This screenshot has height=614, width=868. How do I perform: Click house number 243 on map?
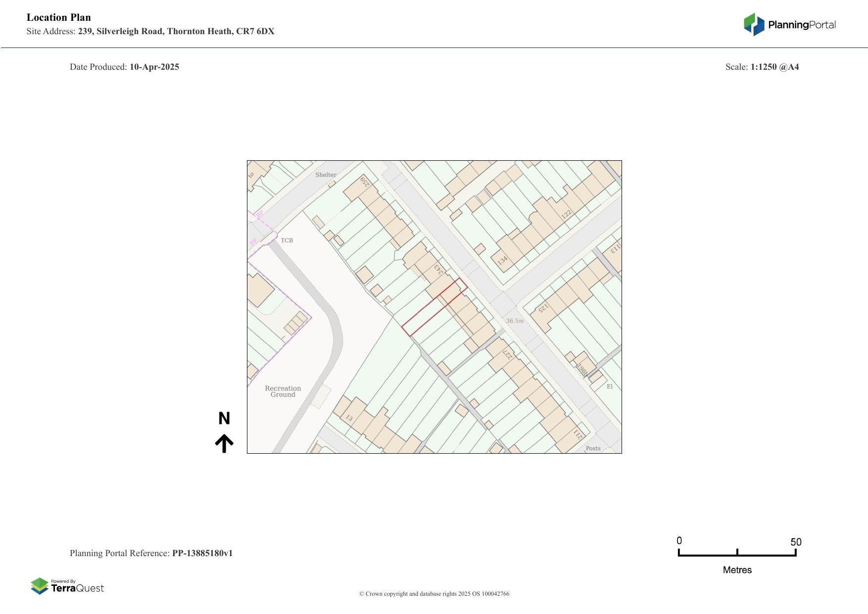pos(438,269)
